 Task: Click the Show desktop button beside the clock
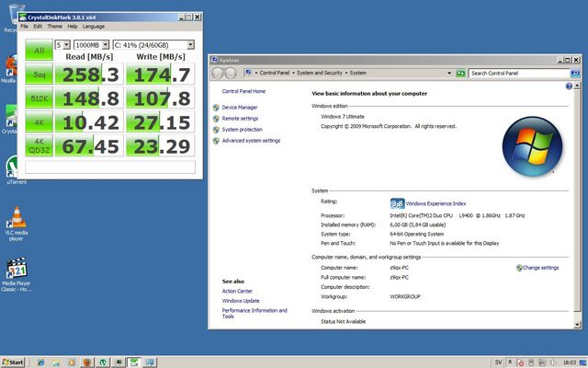coord(582,362)
